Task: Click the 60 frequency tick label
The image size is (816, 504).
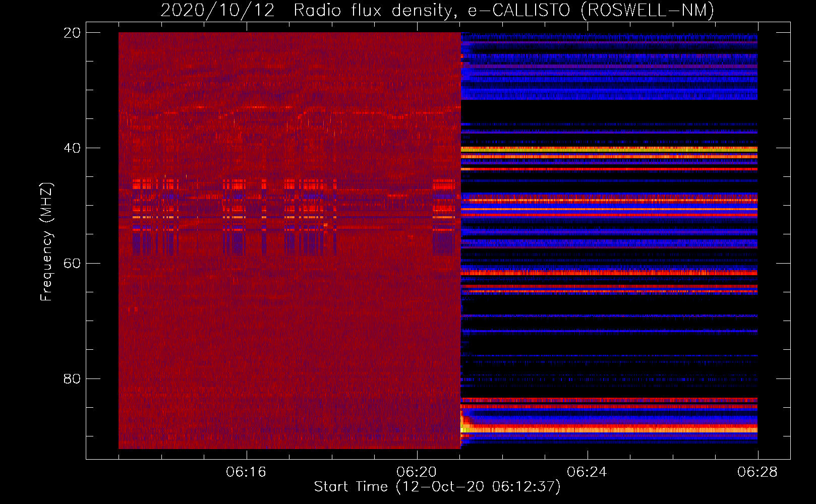Action: tap(72, 264)
